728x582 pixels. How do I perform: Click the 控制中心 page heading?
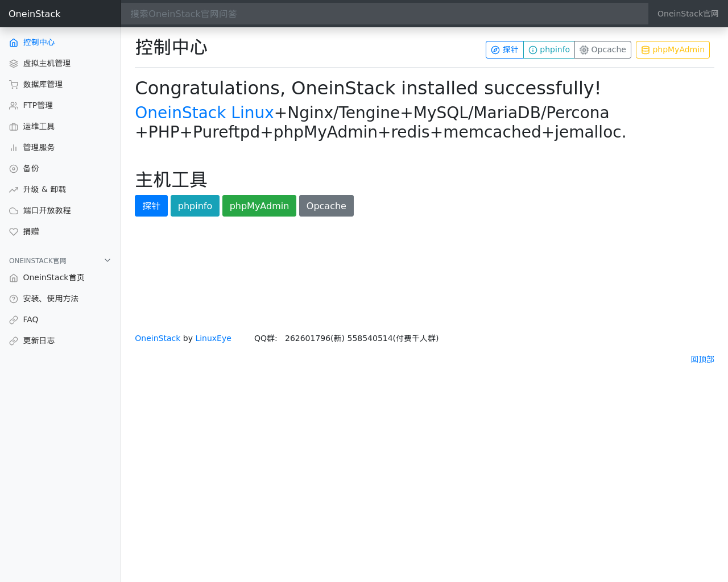coord(171,47)
